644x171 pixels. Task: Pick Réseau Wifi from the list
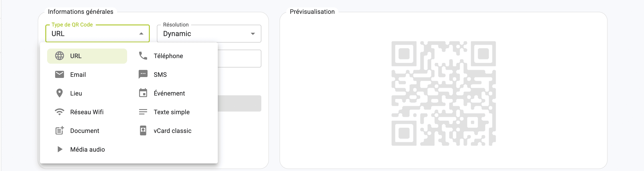[87, 112]
